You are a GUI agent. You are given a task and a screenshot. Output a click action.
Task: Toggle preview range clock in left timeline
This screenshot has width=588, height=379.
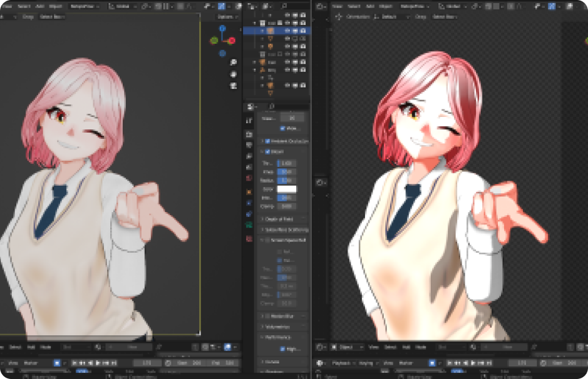coord(168,363)
